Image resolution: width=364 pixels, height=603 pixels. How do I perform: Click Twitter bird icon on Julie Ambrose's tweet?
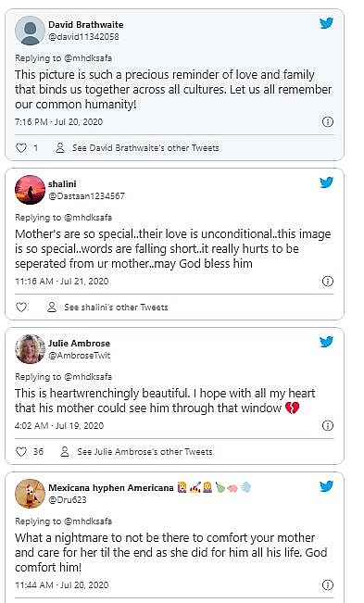pyautogui.click(x=326, y=342)
